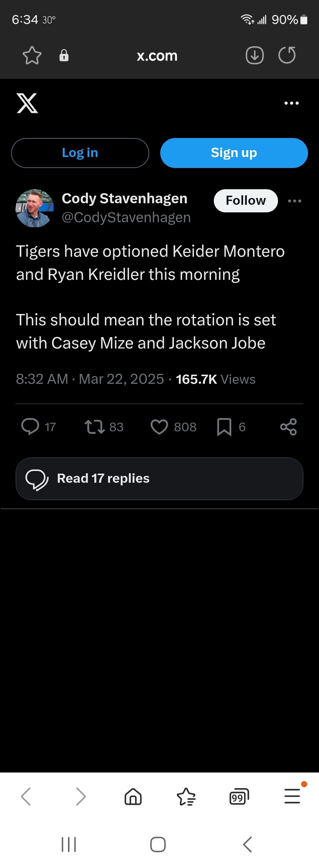This screenshot has width=319, height=868.
Task: Follow Cody Stavenhagen
Action: (x=246, y=201)
